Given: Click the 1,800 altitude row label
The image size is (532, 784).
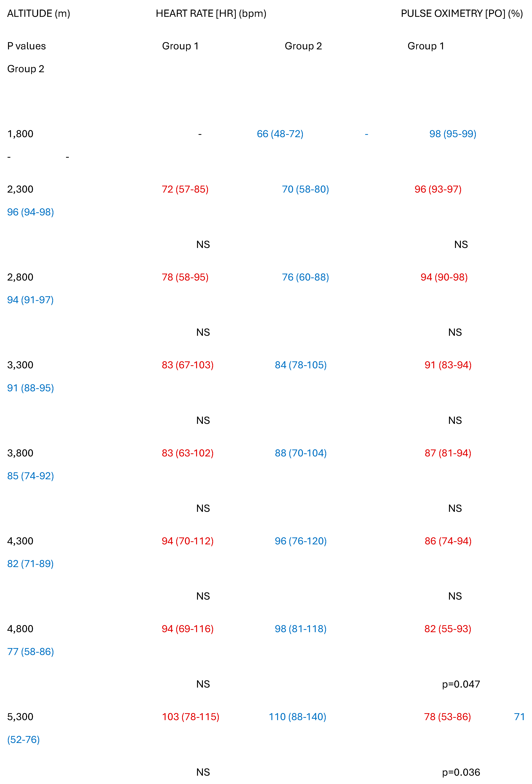Looking at the screenshot, I should (x=20, y=134).
